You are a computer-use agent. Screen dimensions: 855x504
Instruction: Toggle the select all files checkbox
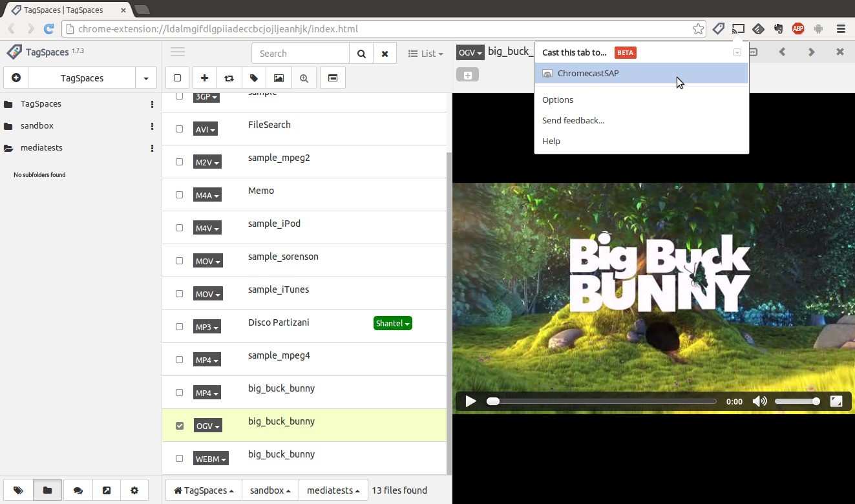[x=178, y=78]
